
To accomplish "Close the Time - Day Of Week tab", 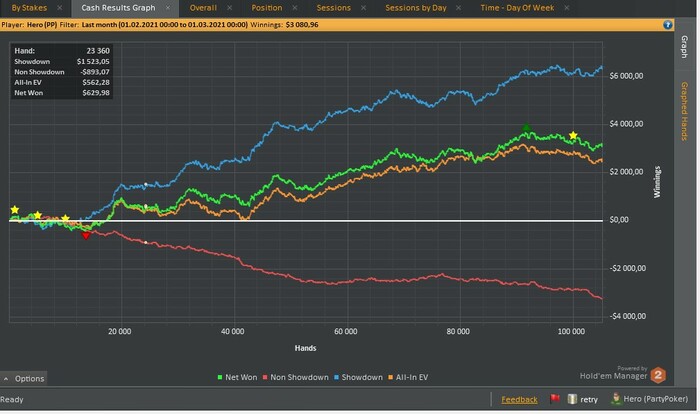I will coord(567,8).
